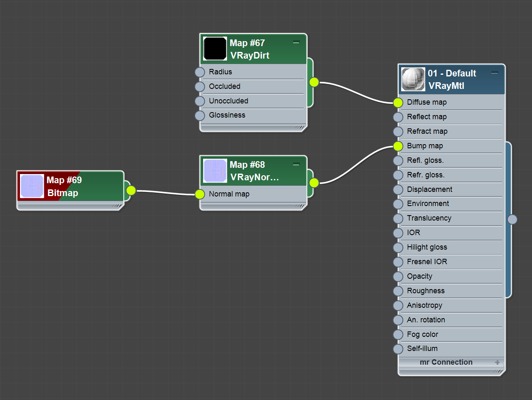Click the VRayMtl material sphere thumbnail
532x400 pixels.
413,79
